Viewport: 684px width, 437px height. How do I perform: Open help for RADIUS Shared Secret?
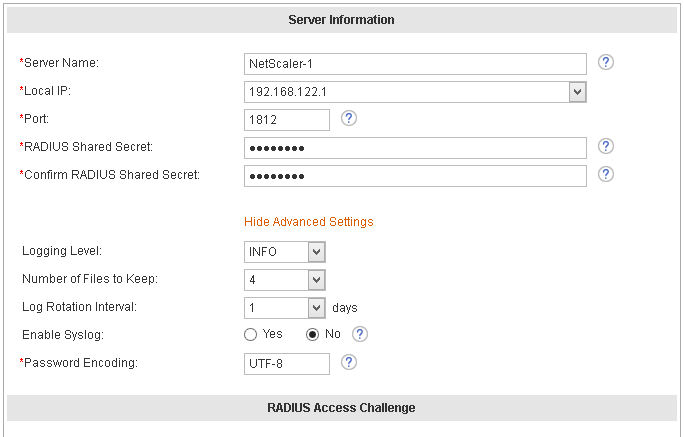click(x=606, y=146)
